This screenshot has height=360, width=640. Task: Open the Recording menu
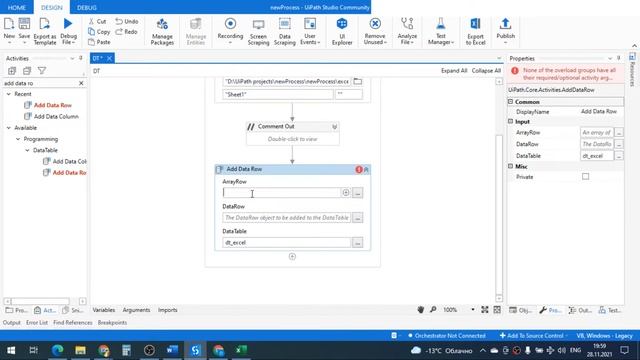tap(230, 31)
